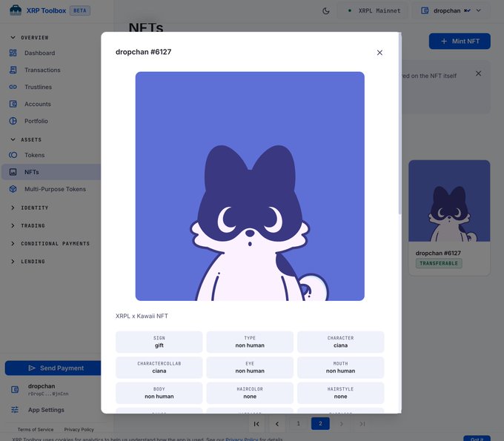Click the HAIRCOLOR none attribute

pos(250,393)
